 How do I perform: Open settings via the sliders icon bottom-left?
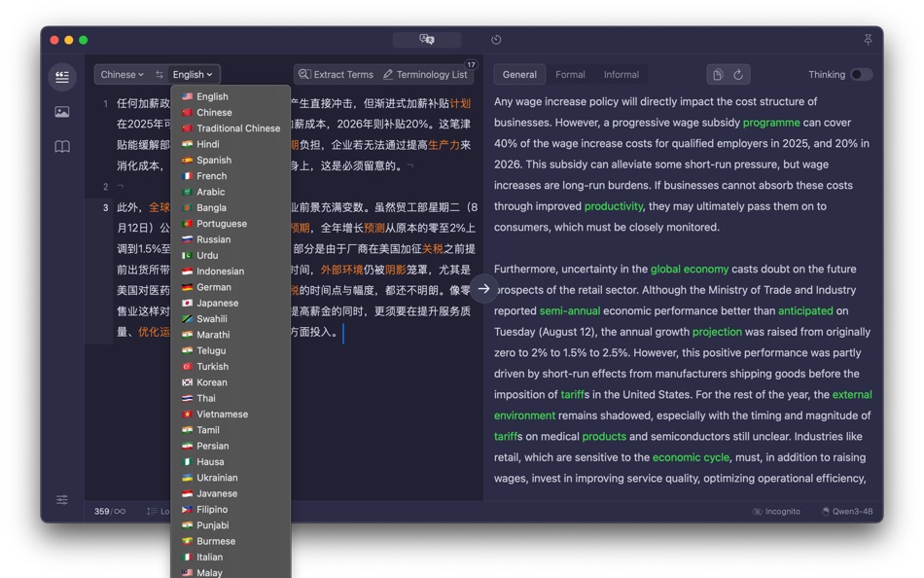tap(61, 499)
